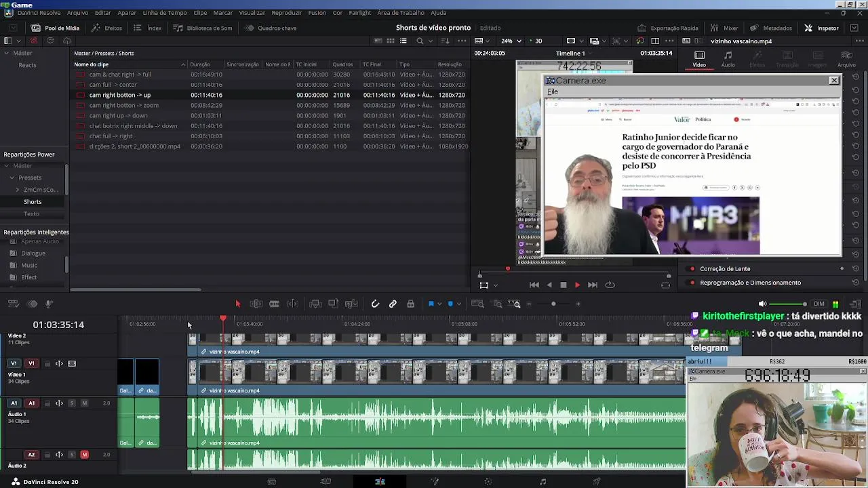Sort by Nome do clipe column
Screen dimensions: 868x488
[130, 64]
